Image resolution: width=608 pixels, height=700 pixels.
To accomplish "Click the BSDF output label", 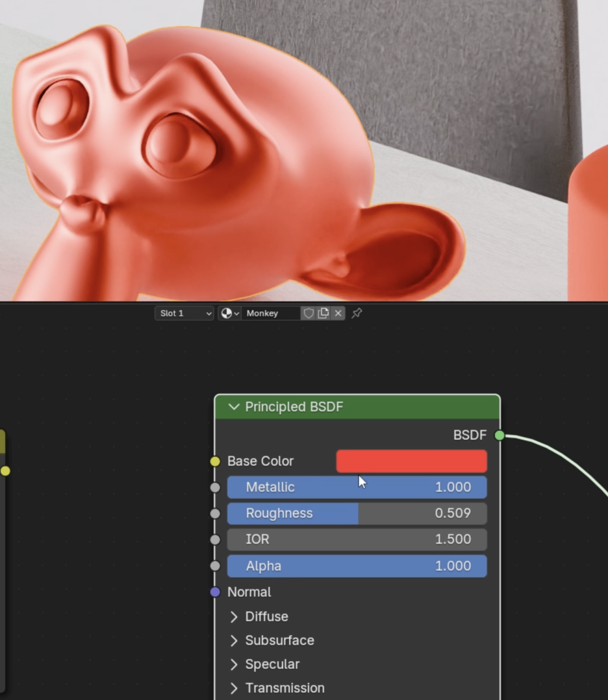I will click(470, 435).
